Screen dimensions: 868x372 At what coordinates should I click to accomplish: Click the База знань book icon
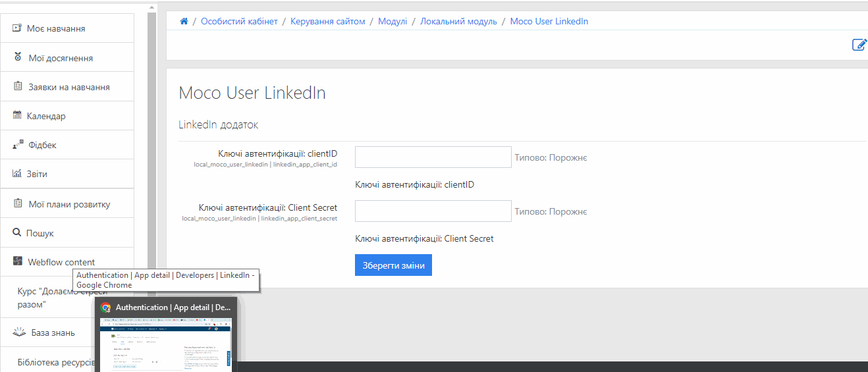point(19,332)
